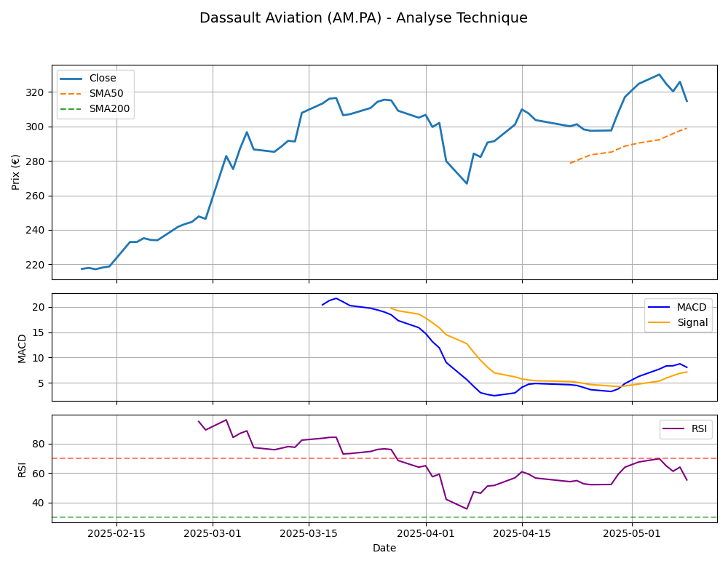Click the rotated "MACD" y-axis label
This screenshot has width=728, height=582.
click(22, 348)
